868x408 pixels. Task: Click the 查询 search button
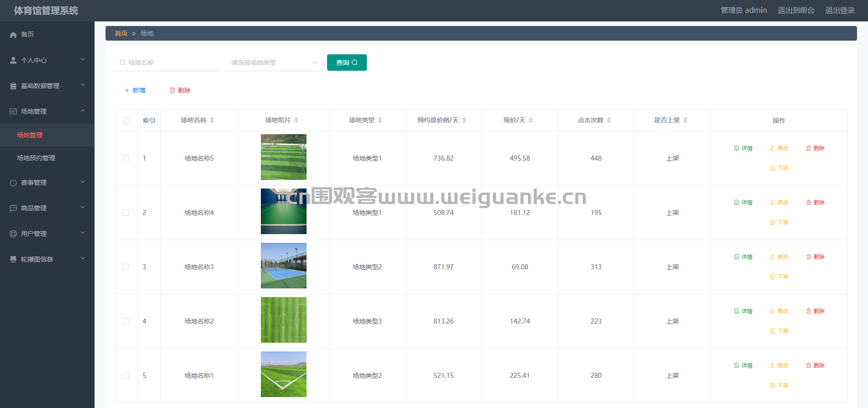coord(347,63)
